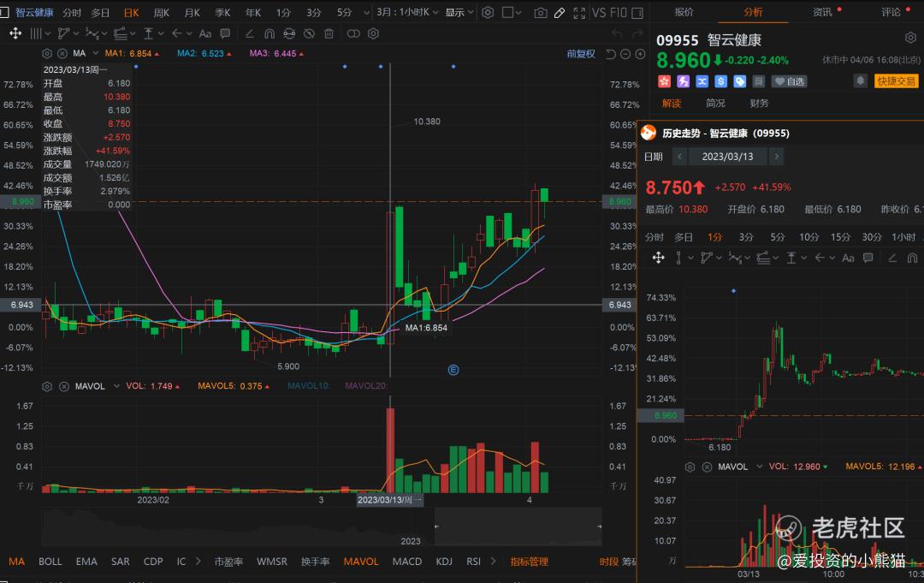Remove the MA indicator with its X icon
The image size is (924, 583).
[62, 54]
